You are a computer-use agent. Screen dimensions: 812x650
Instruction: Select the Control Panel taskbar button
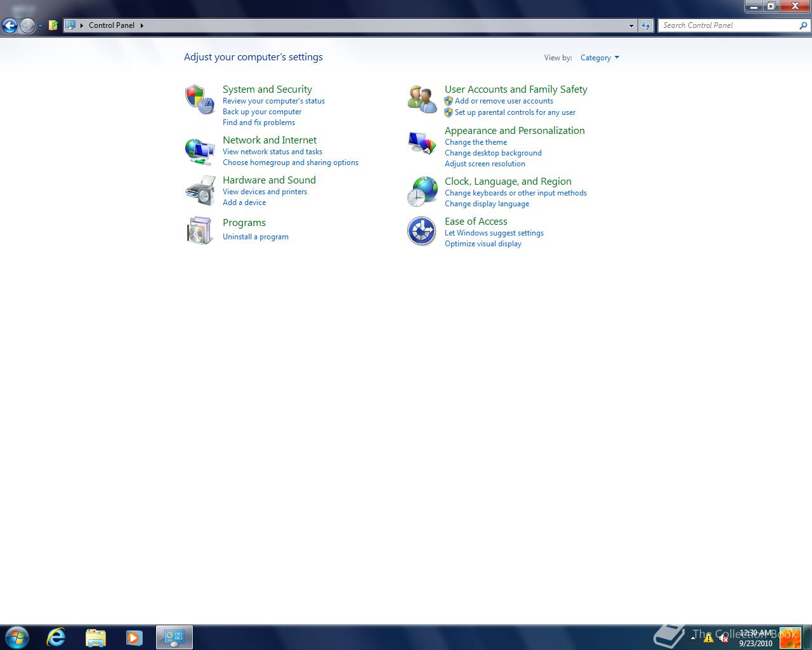174,637
